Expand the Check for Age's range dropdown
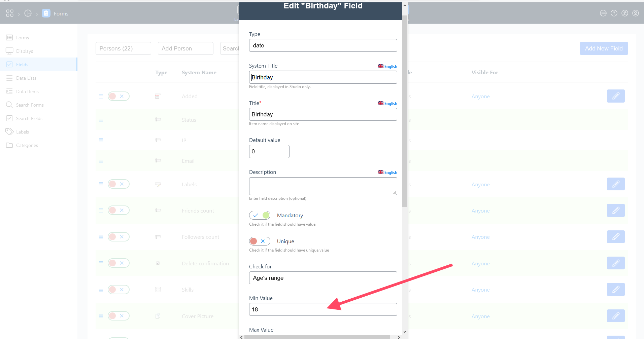The image size is (644, 339). pyautogui.click(x=323, y=278)
